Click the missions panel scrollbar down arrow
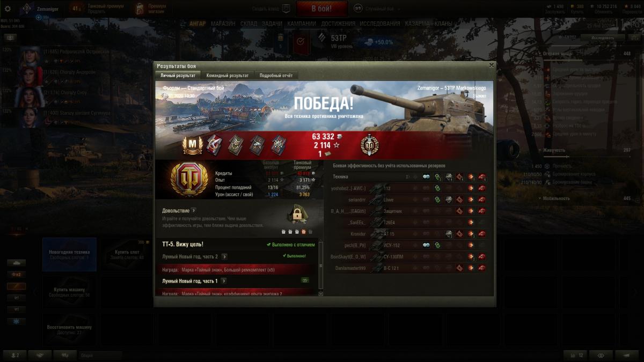The width and height of the screenshot is (644, 362). coord(321,293)
